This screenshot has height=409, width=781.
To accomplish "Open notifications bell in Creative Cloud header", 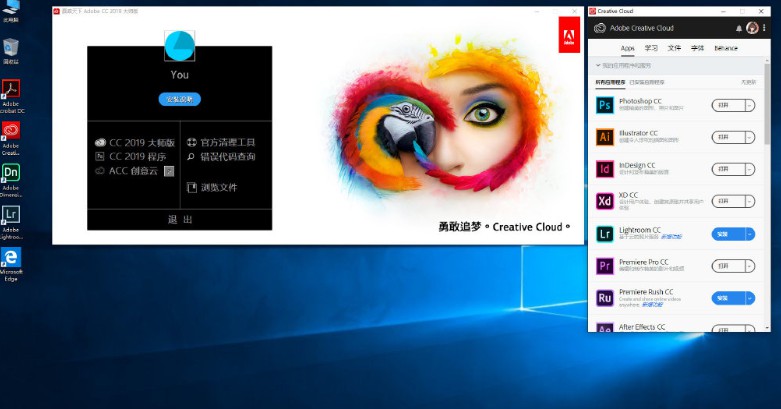I will pyautogui.click(x=739, y=28).
